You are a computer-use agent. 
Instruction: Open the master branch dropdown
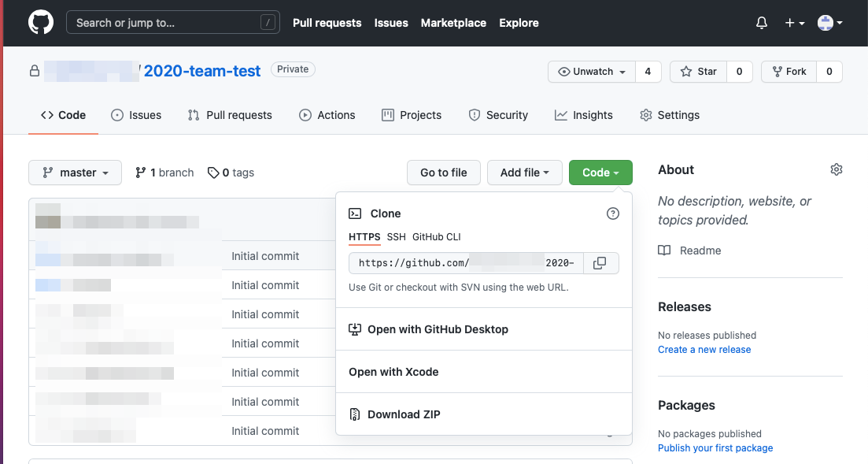(x=76, y=173)
